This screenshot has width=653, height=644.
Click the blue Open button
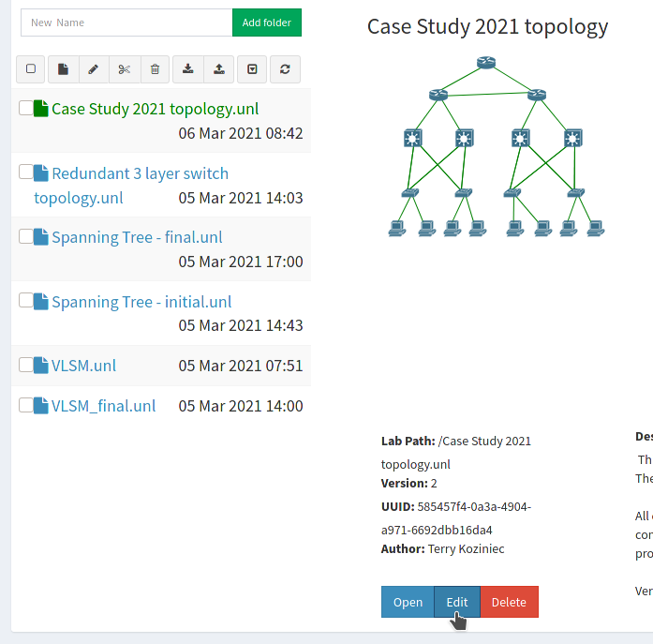pos(408,602)
